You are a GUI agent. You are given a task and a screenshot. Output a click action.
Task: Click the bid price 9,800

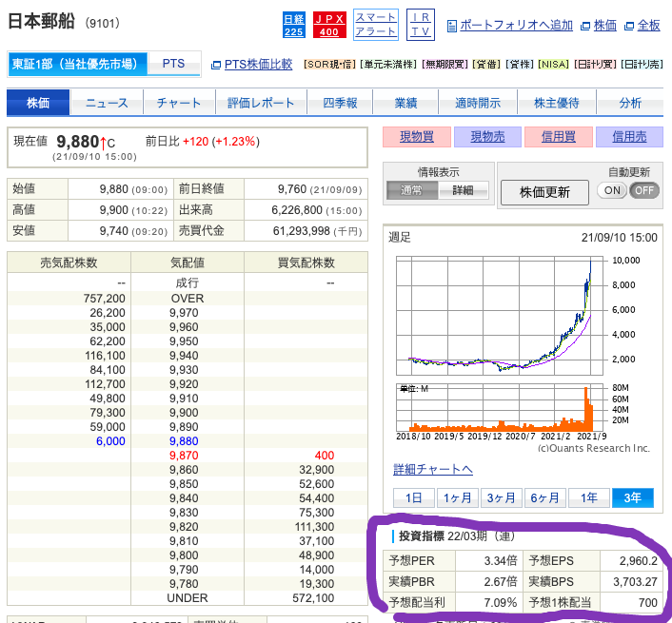pyautogui.click(x=184, y=555)
